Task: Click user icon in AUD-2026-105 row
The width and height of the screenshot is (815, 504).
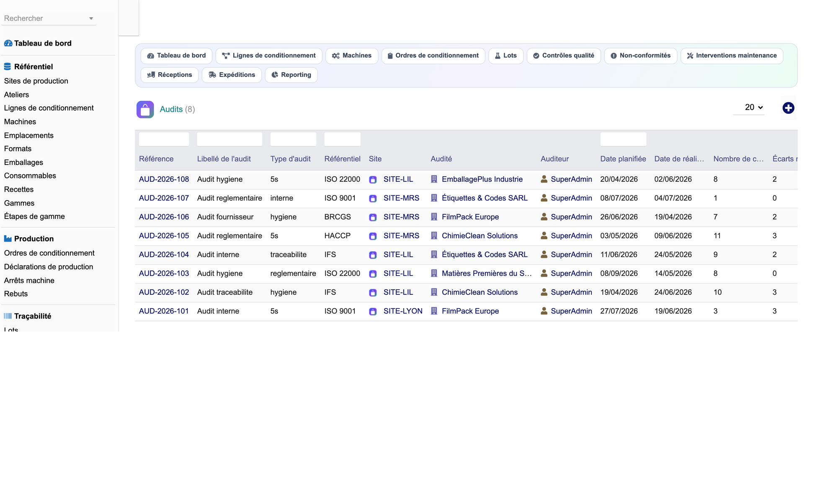Action: [544, 236]
